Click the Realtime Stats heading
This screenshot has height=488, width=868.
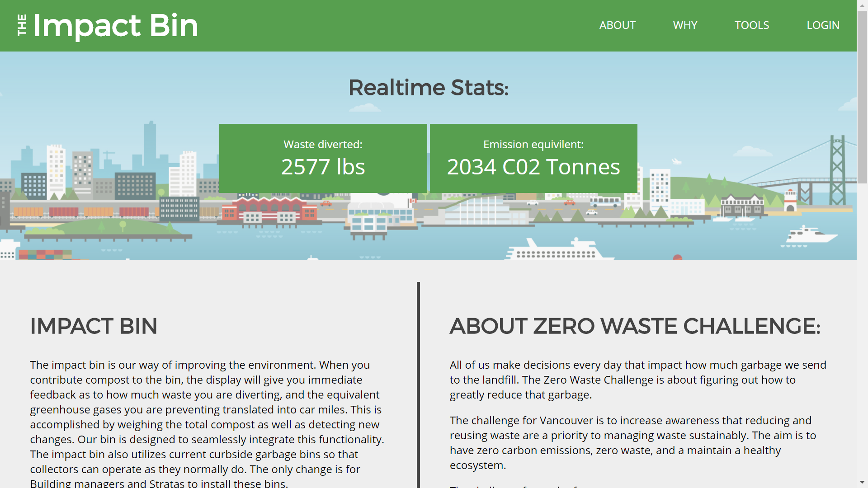(428, 88)
